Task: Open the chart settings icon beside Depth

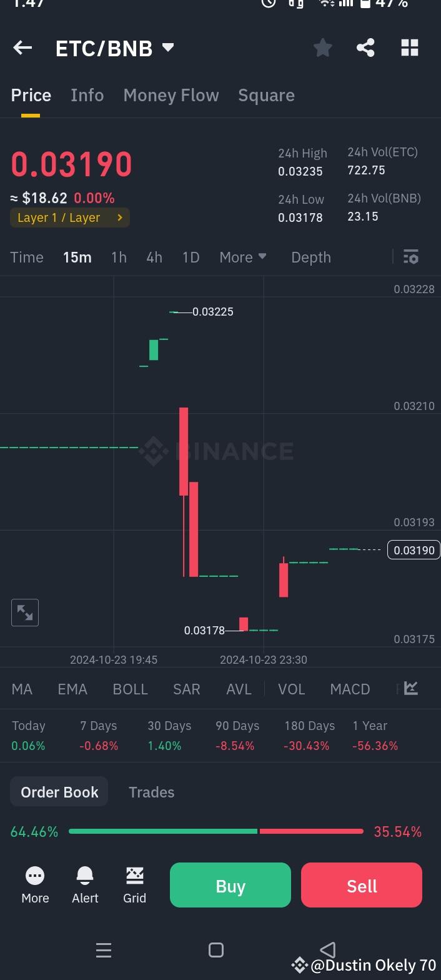Action: (410, 257)
